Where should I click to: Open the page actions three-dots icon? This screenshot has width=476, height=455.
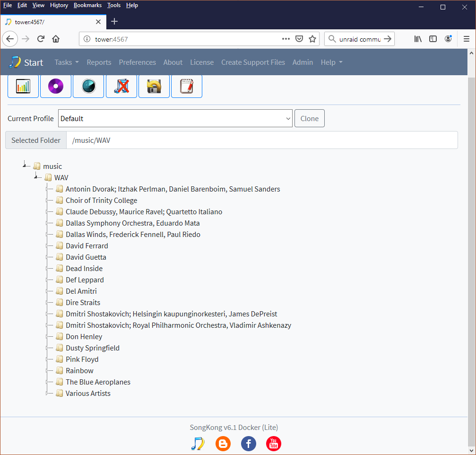(x=286, y=39)
